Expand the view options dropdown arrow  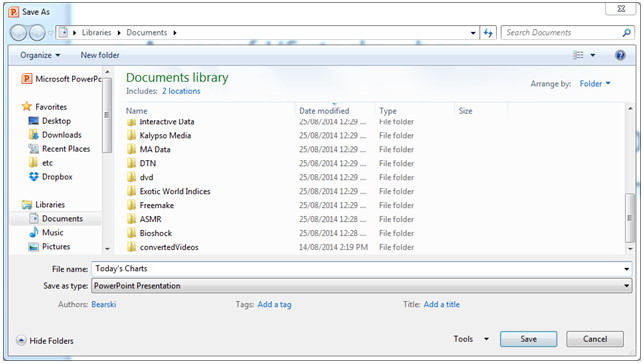(x=593, y=55)
